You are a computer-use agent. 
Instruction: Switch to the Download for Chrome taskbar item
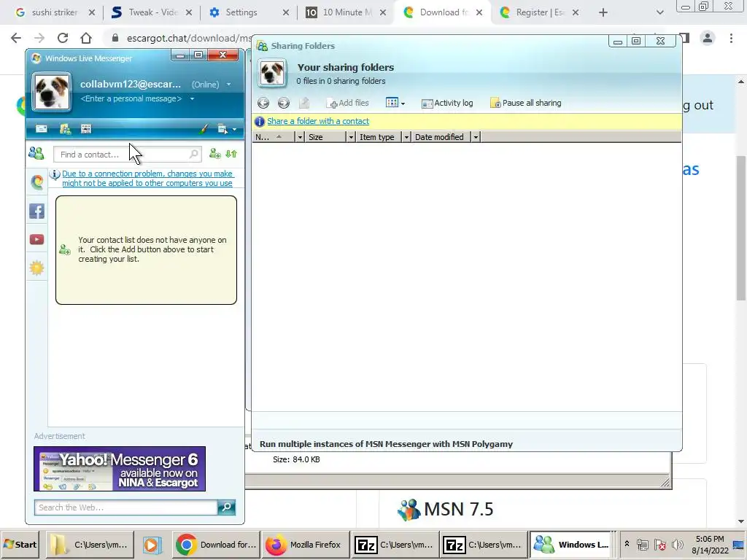(216, 544)
